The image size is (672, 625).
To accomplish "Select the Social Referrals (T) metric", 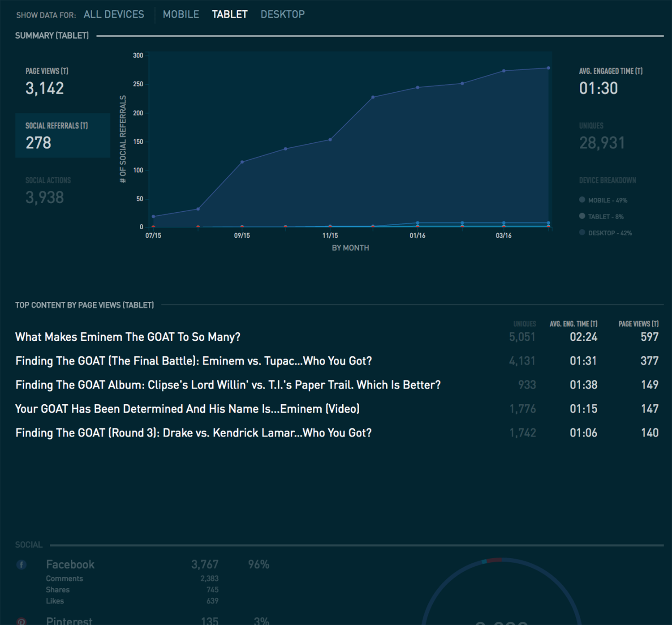I will [63, 135].
